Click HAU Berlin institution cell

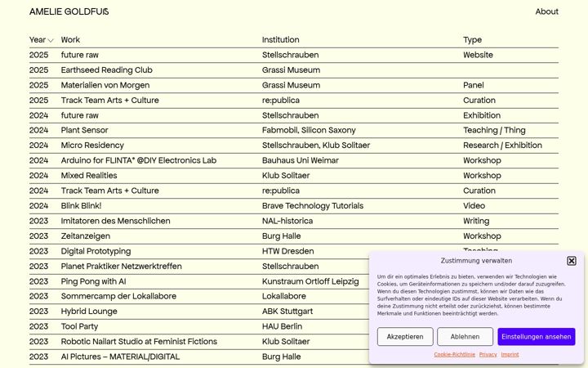(282, 326)
